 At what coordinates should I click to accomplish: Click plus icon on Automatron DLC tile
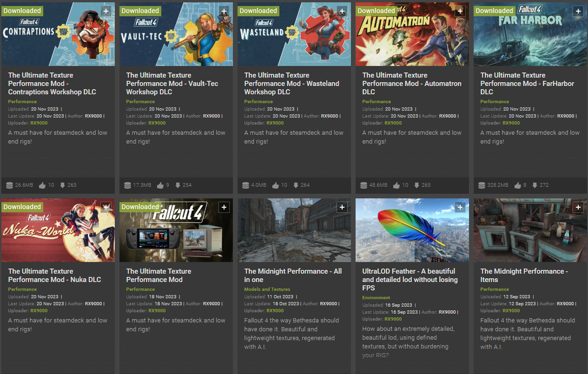(460, 11)
